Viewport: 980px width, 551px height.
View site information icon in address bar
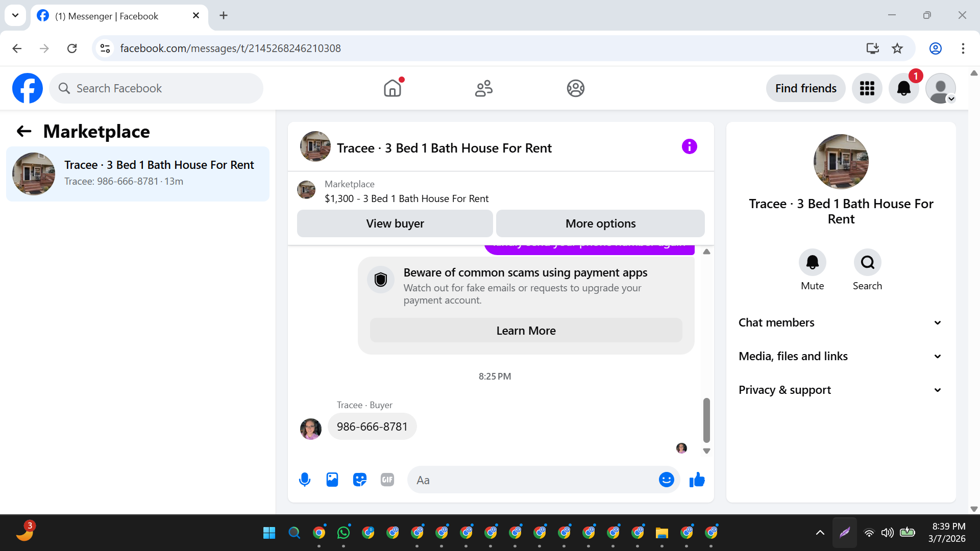105,48
